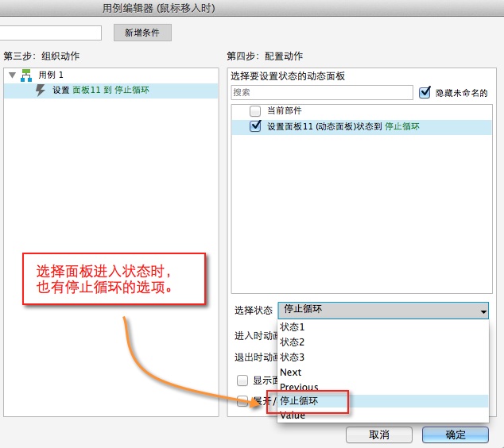Check the 当前部件 checkbox
Screen dimensions: 504x448
[255, 111]
